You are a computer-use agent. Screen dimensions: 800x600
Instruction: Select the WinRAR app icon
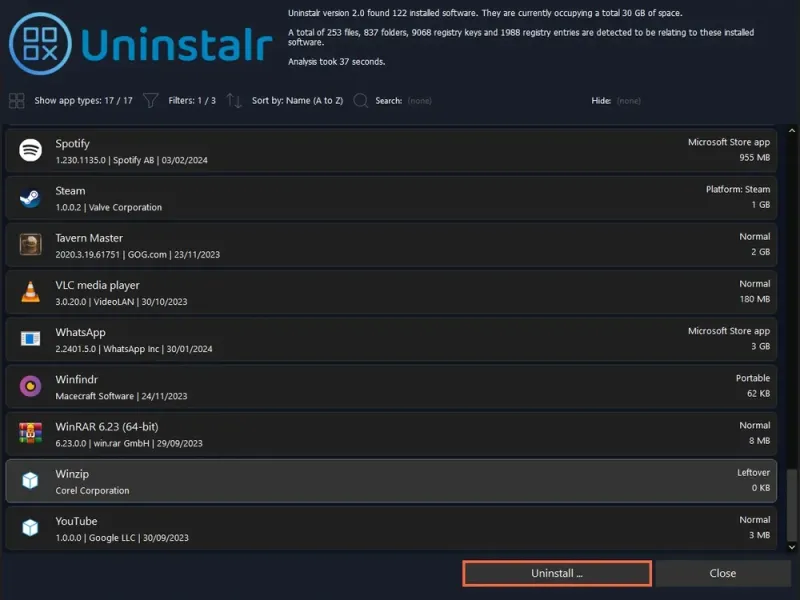[31, 433]
